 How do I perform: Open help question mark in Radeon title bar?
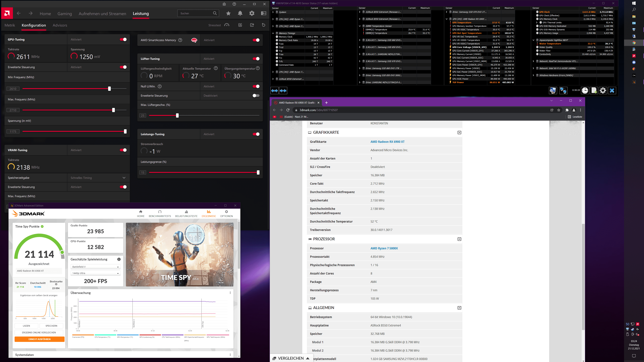pyautogui.click(x=234, y=4)
